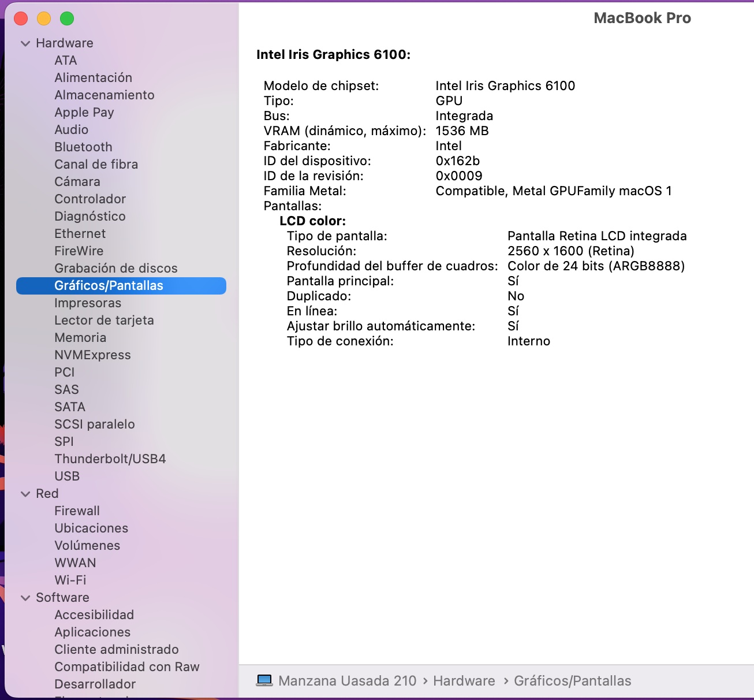Select the highlighted Gráficos/Pantallas sidebar item
This screenshot has height=700, width=754.
109,285
